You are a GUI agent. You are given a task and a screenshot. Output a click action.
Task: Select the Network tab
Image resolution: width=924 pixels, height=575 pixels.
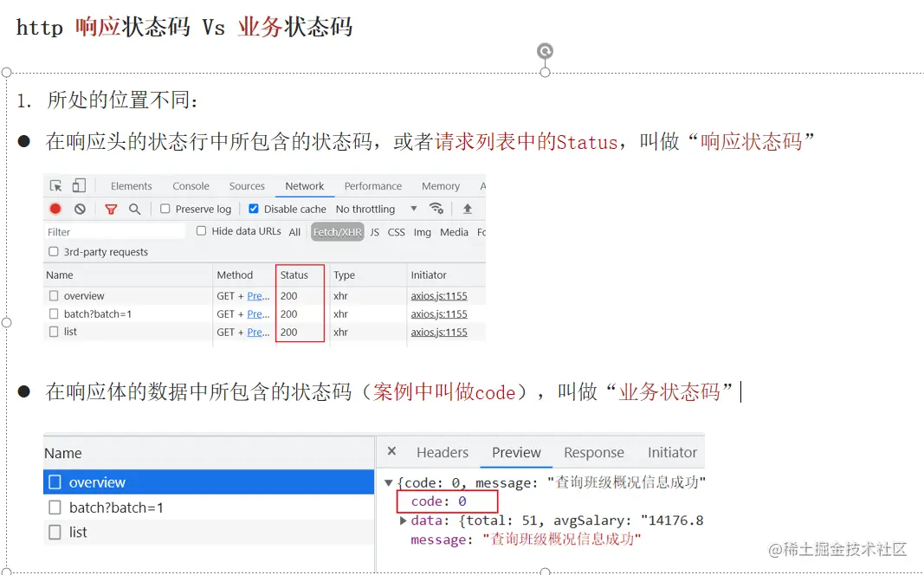coord(305,186)
